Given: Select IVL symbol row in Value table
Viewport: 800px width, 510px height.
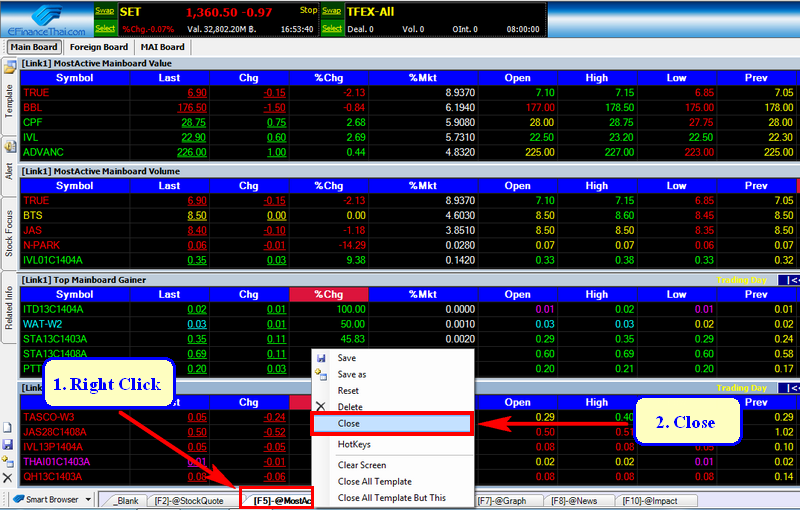Looking at the screenshot, I should [x=30, y=138].
